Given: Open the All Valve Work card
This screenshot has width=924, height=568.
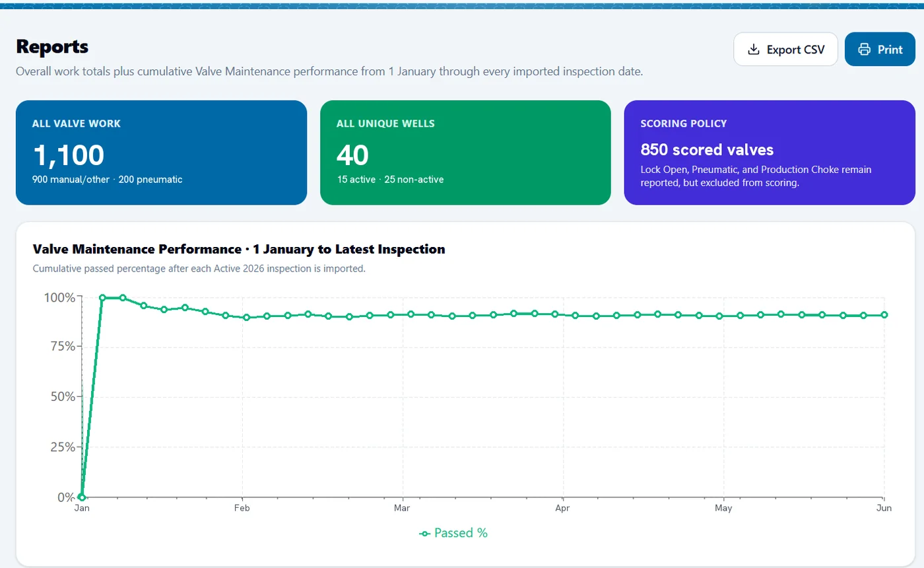Looking at the screenshot, I should click(161, 153).
